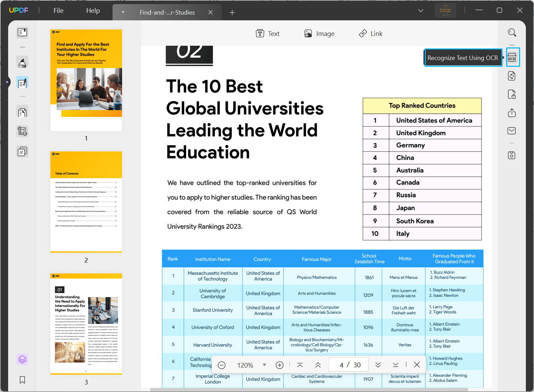Open the zoom level dropdown arrow
This screenshot has width=534, height=392.
(x=264, y=365)
